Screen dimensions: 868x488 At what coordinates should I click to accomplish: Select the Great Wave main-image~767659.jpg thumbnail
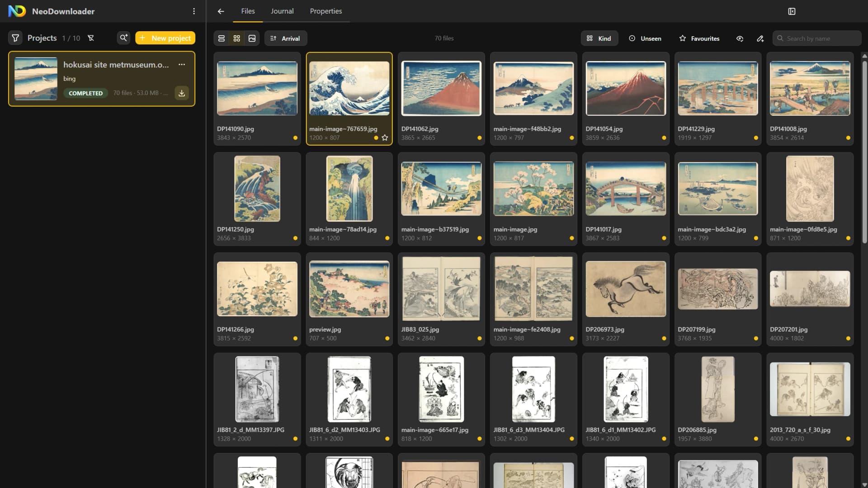[x=349, y=88]
